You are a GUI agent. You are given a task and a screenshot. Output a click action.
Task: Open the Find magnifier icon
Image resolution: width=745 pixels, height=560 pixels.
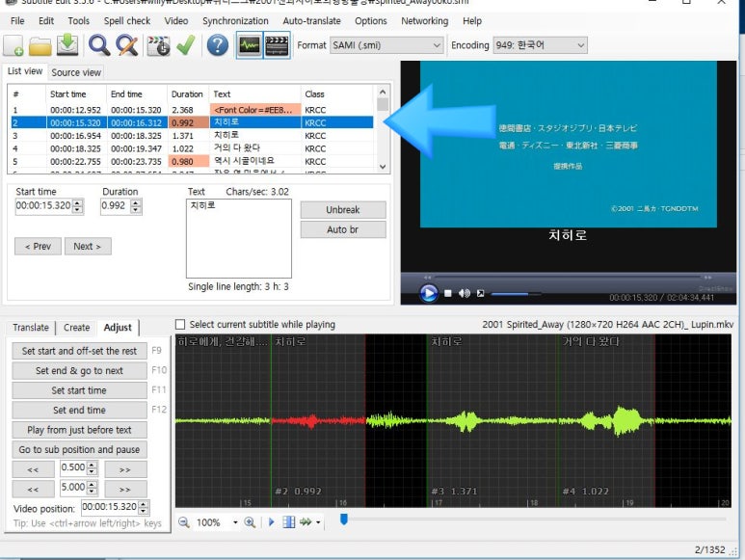coord(99,45)
